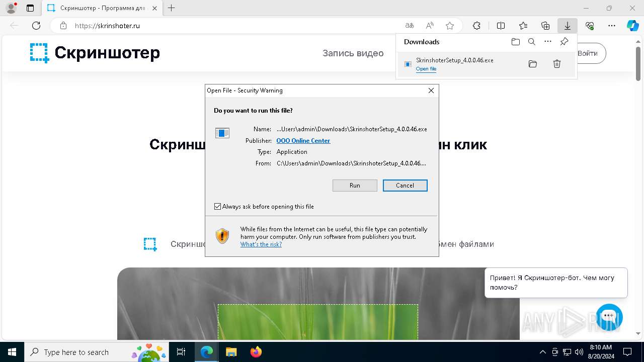The image size is (644, 362).
Task: Open Edge Settings and more menu
Action: tap(612, 26)
